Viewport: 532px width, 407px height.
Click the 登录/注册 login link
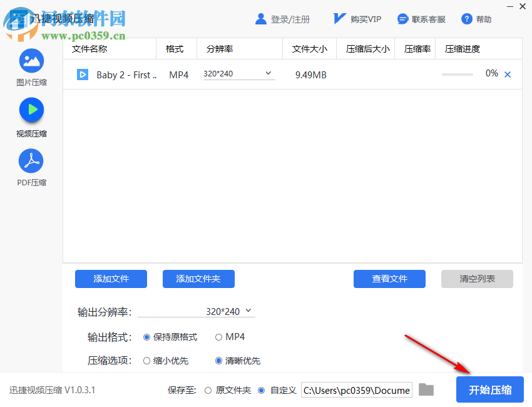click(x=283, y=18)
